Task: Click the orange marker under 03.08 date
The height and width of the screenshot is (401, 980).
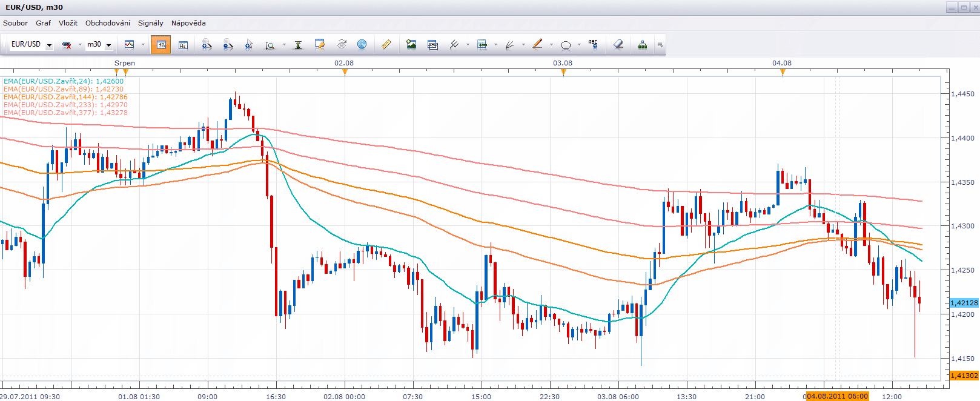Action: tap(563, 72)
